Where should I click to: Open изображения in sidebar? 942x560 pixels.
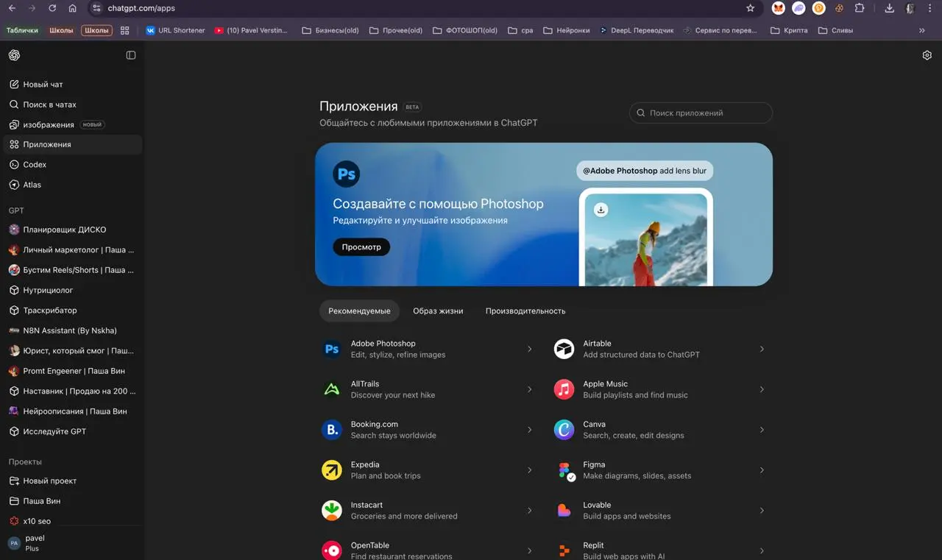pyautogui.click(x=72, y=124)
